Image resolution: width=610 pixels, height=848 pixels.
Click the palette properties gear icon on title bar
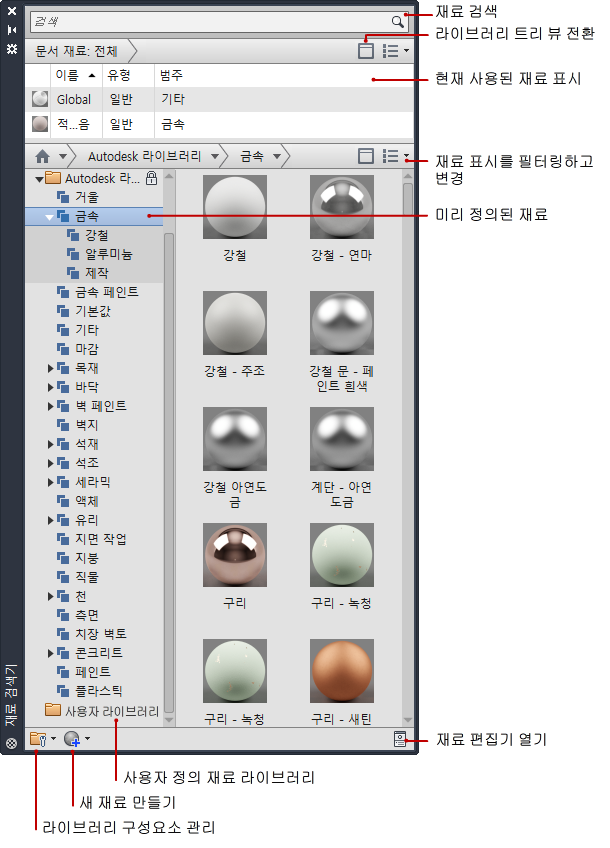[x=11, y=49]
